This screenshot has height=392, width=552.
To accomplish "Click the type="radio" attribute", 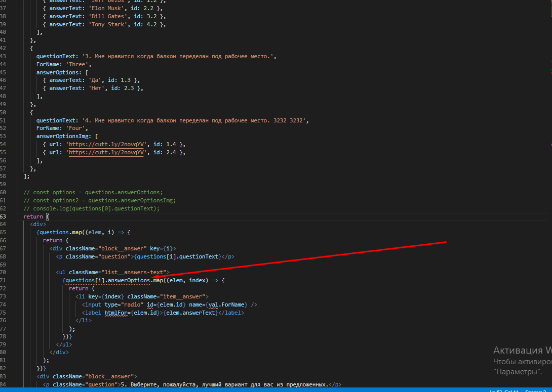I will click(x=124, y=305).
